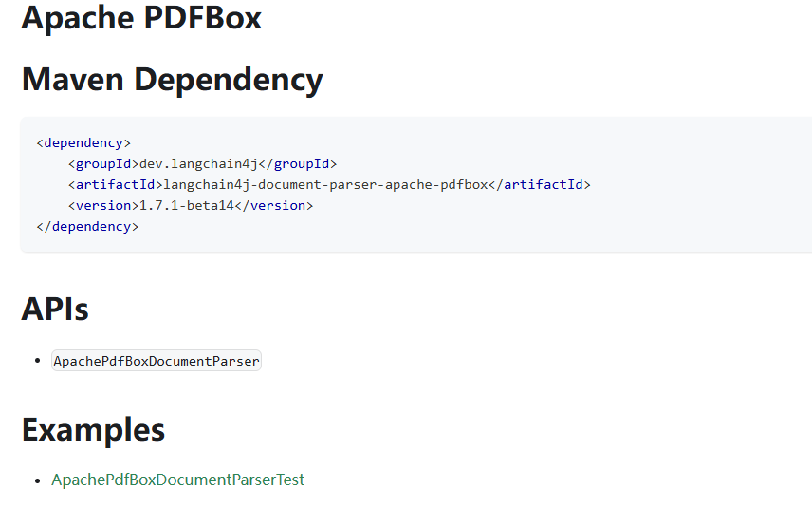
Task: Click the version 1.7.1-beta14 line
Action: (x=191, y=205)
